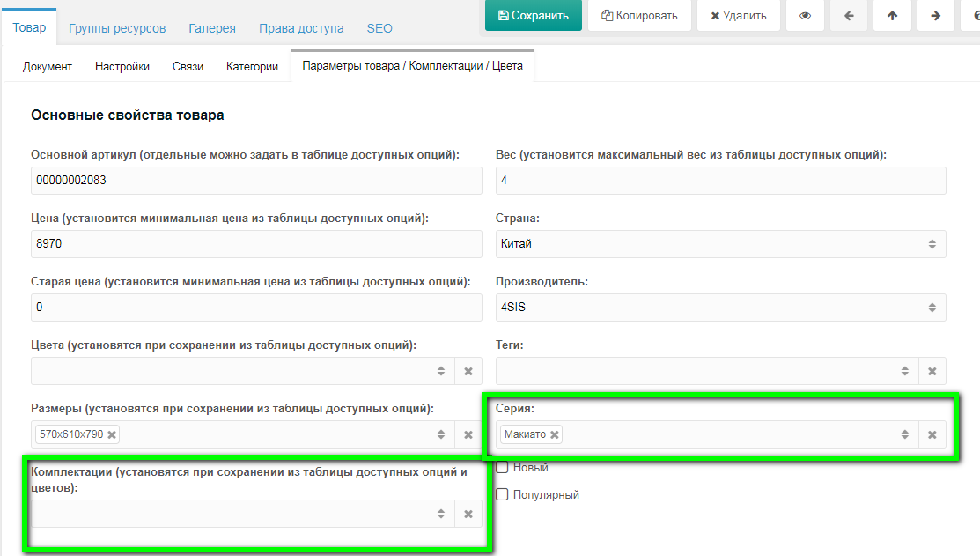Click the Вес field containing 4
Image resolution: width=980 pixels, height=556 pixels.
(x=720, y=180)
